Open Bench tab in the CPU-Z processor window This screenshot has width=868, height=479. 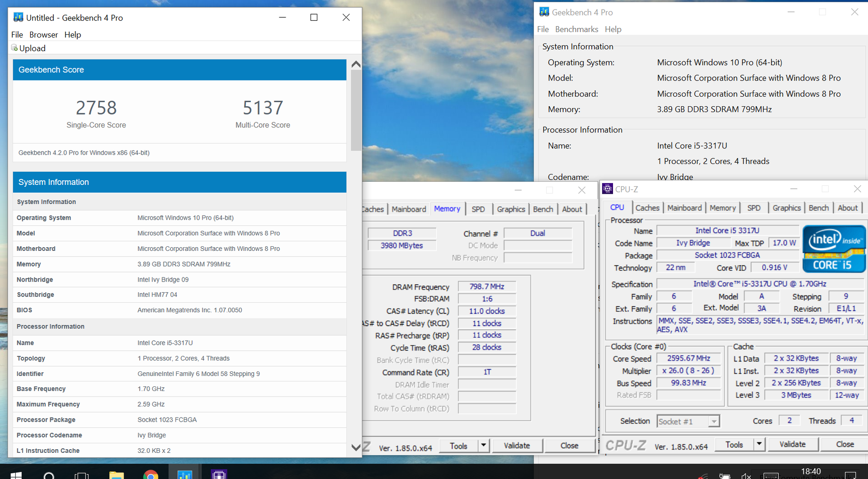(x=819, y=208)
